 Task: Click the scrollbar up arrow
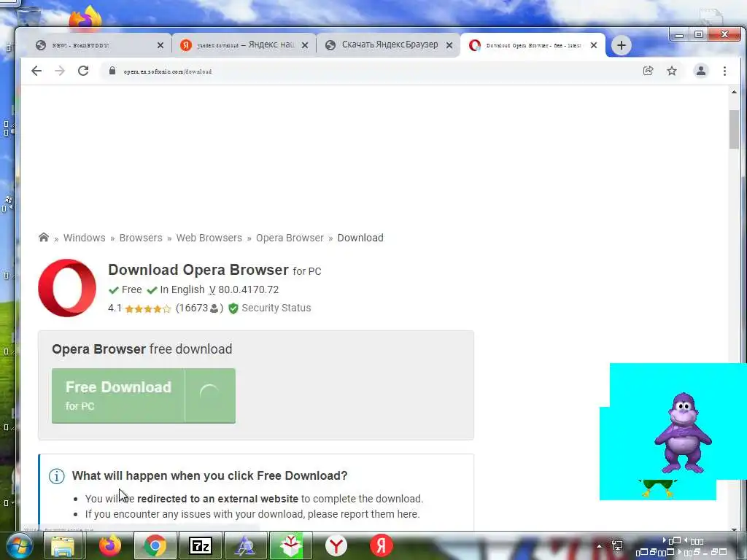[734, 92]
